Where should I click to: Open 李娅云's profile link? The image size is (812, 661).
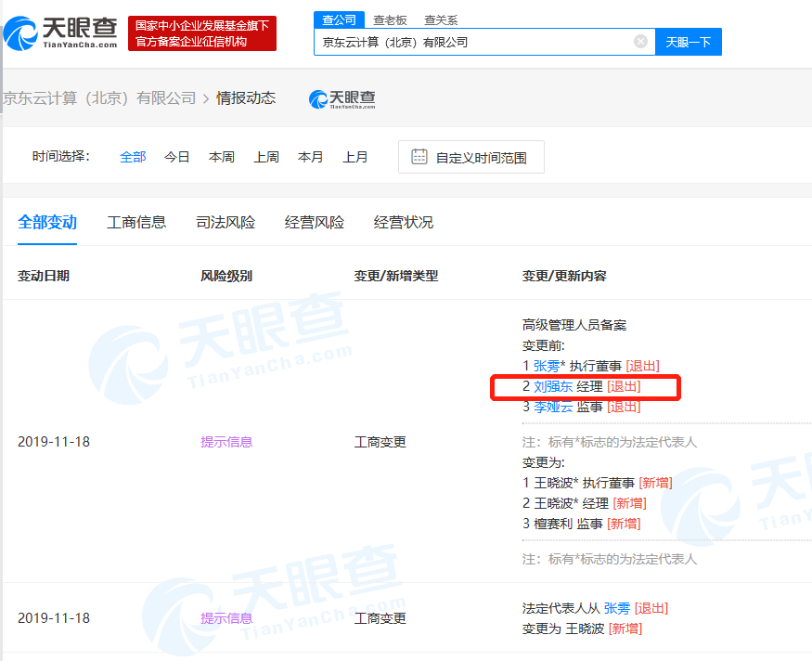click(553, 407)
